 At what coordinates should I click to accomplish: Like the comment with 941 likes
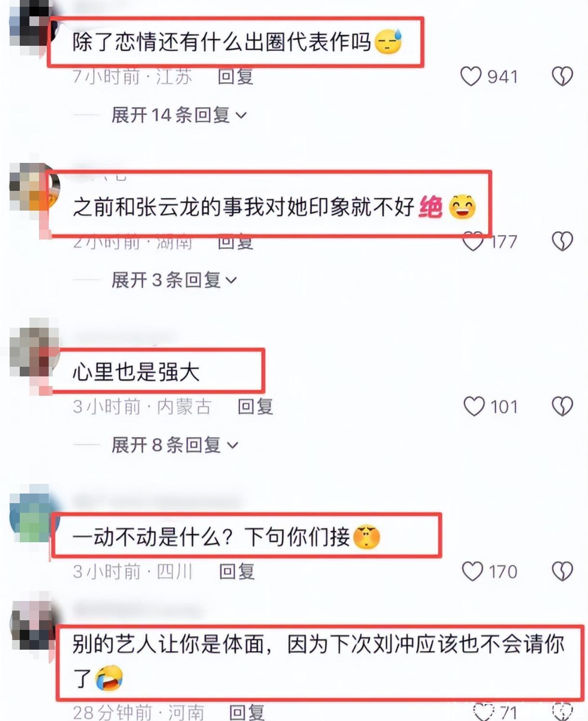point(471,76)
